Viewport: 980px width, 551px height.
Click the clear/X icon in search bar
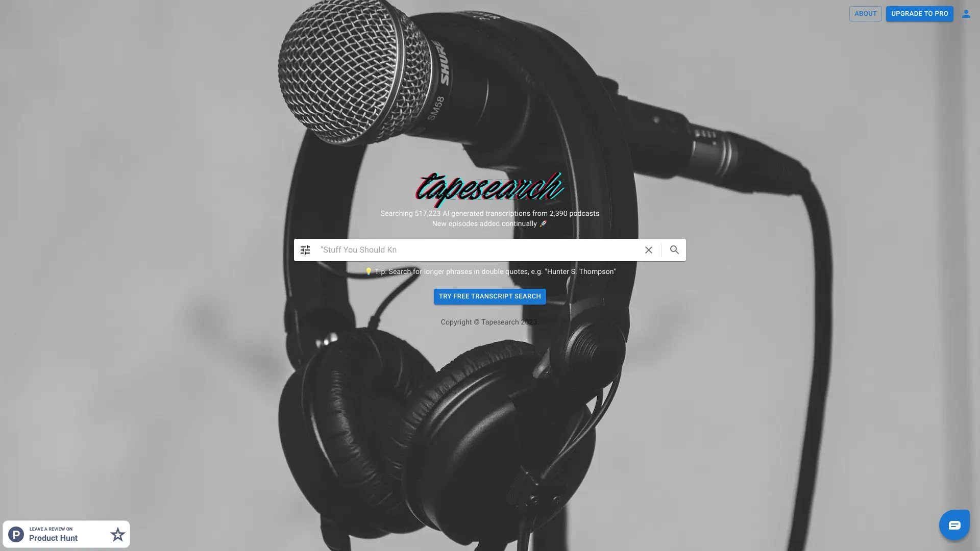point(649,249)
